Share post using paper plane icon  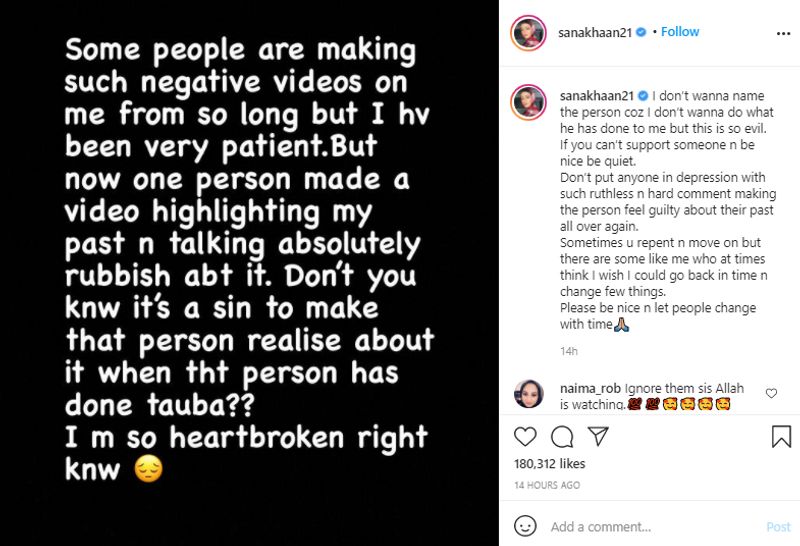598,436
